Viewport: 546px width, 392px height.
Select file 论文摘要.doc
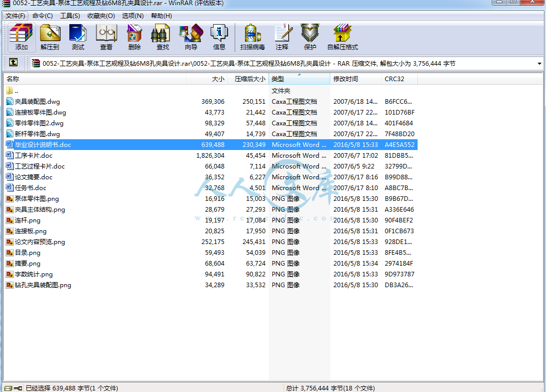pyautogui.click(x=33, y=177)
